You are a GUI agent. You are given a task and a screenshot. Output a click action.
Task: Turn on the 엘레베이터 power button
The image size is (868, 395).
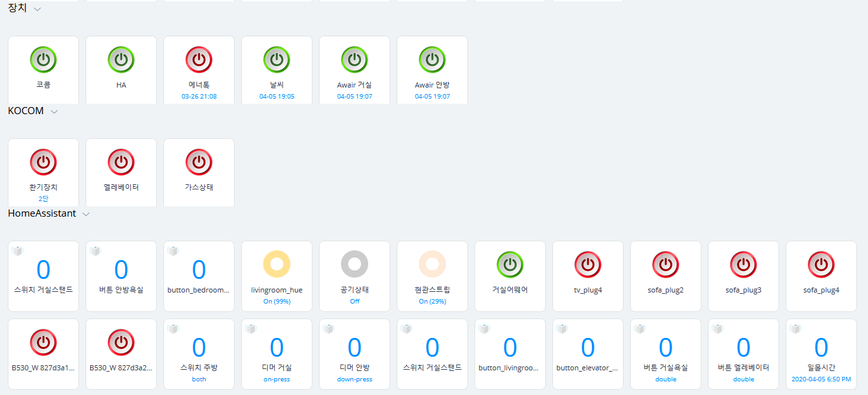(121, 162)
